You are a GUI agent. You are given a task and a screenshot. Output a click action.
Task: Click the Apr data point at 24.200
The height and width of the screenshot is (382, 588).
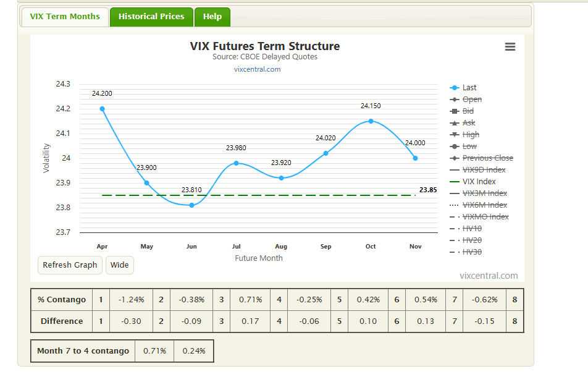(x=102, y=109)
